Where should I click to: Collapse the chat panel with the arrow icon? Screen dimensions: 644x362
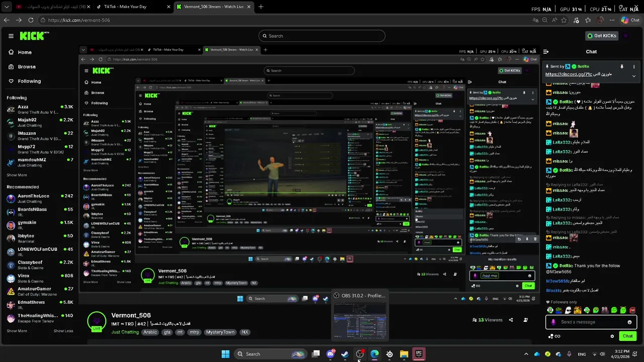tap(546, 51)
